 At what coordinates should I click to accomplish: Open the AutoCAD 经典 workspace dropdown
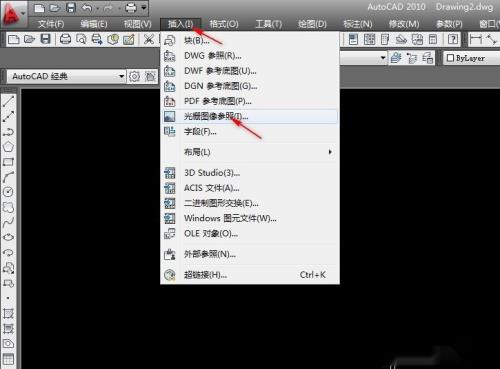[67, 76]
